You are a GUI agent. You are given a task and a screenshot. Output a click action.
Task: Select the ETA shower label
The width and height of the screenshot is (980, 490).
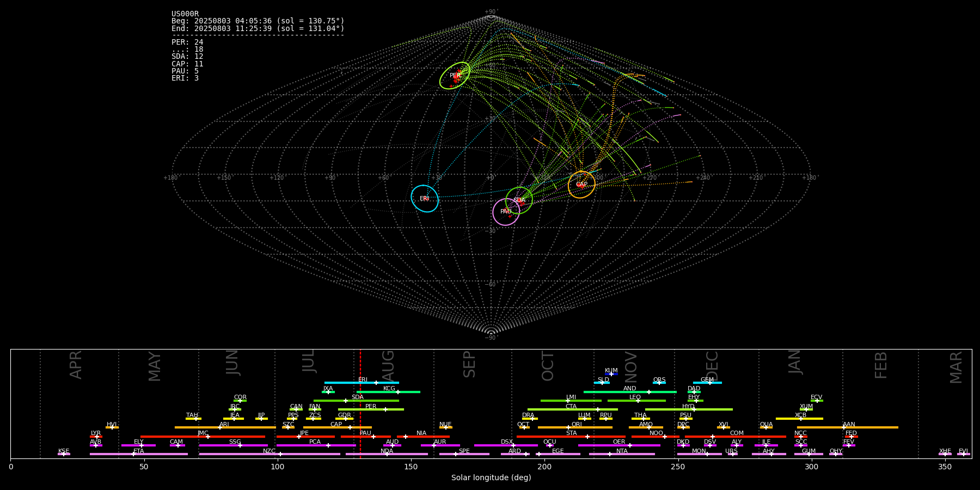tap(139, 451)
